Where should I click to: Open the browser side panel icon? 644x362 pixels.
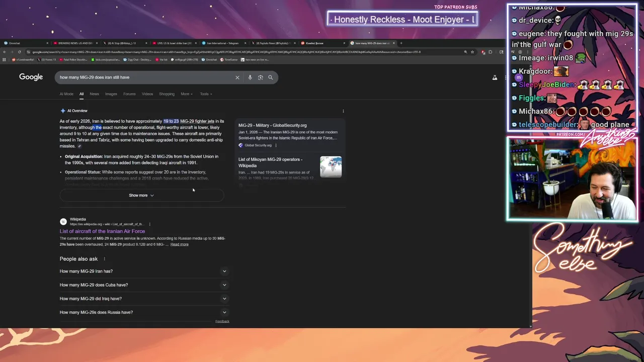[502, 52]
